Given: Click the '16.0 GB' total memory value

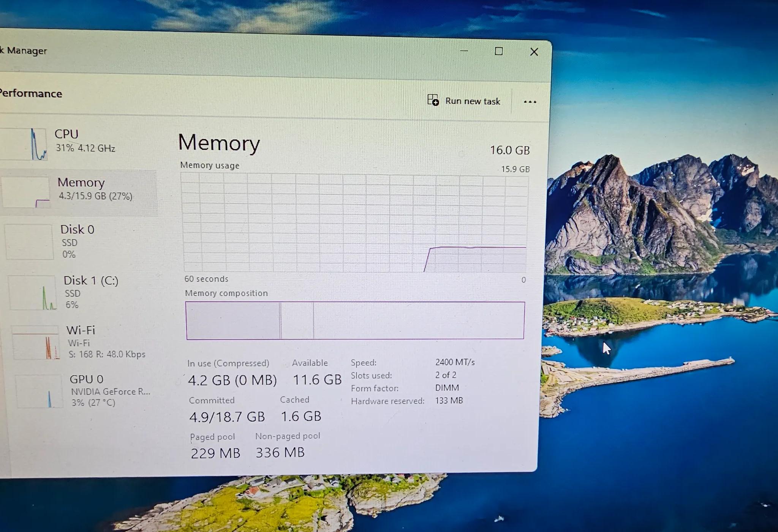Looking at the screenshot, I should coord(510,150).
